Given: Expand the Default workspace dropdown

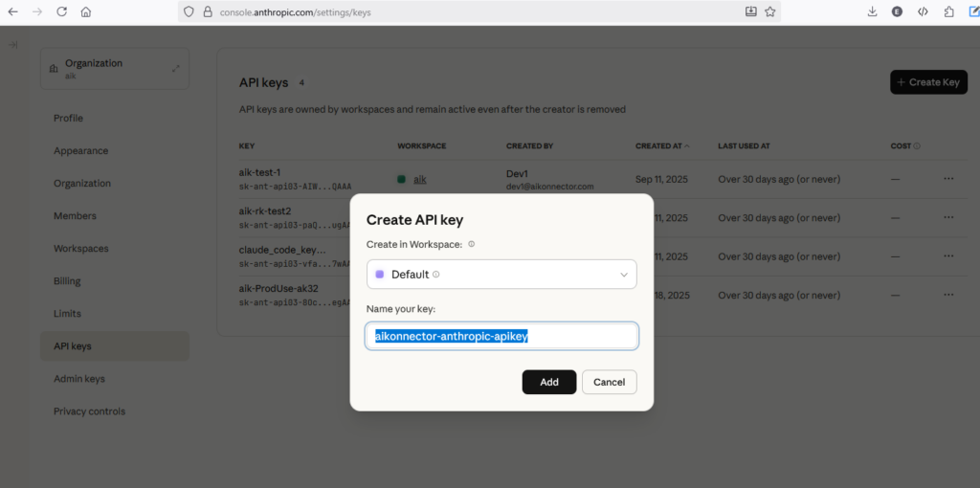Looking at the screenshot, I should coord(623,275).
